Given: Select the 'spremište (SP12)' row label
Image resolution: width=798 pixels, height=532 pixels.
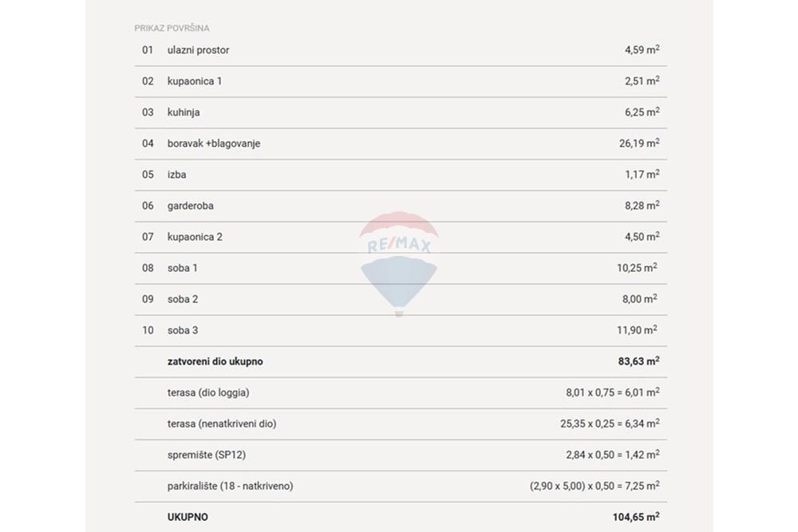Looking at the screenshot, I should (x=206, y=455).
